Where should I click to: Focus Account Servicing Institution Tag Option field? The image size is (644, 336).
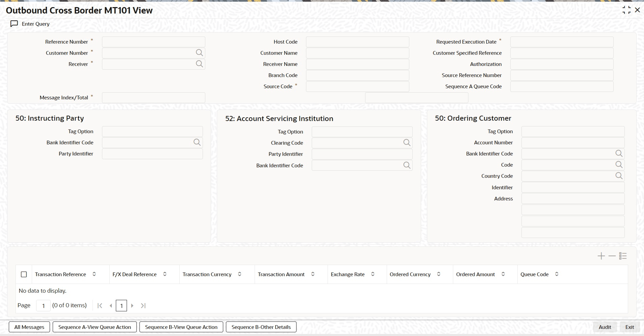click(x=362, y=132)
